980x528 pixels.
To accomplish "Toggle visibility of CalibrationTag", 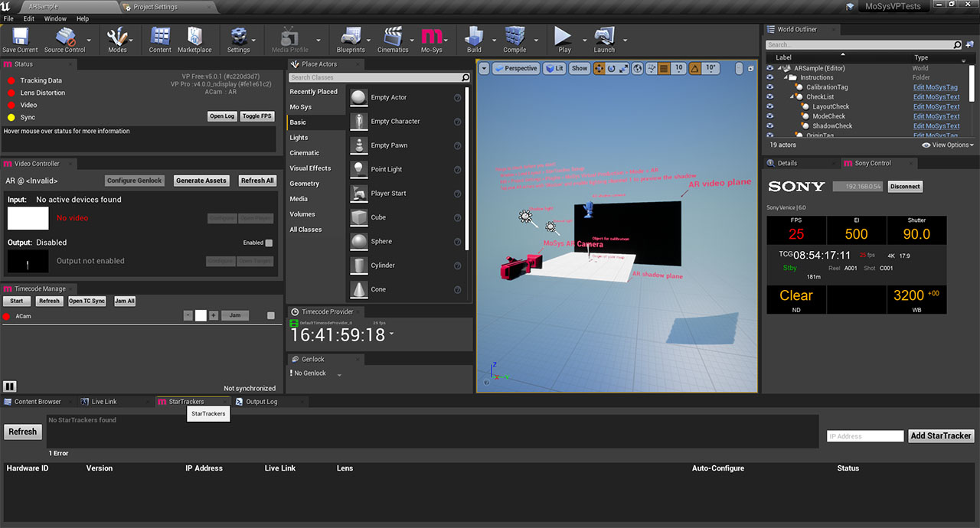I will (x=769, y=87).
